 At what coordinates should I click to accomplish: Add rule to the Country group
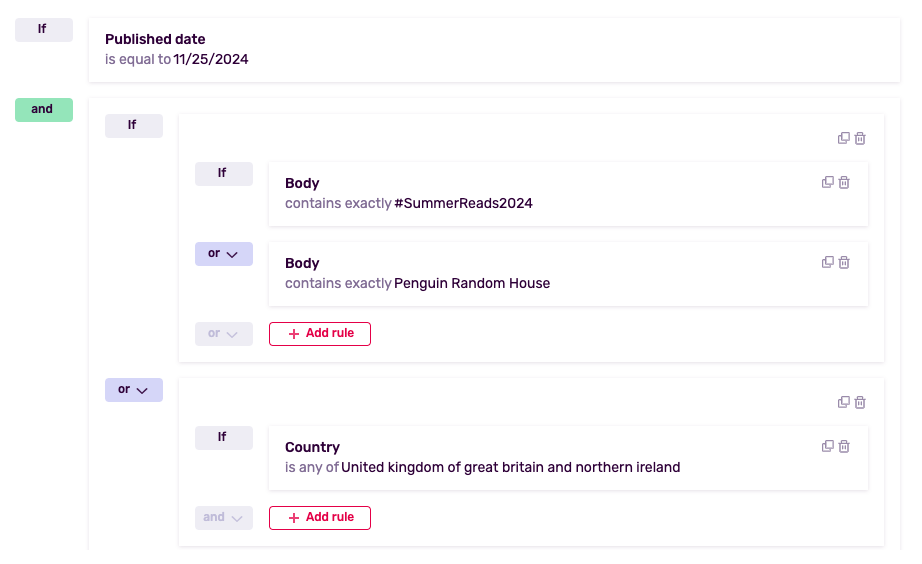click(x=320, y=518)
